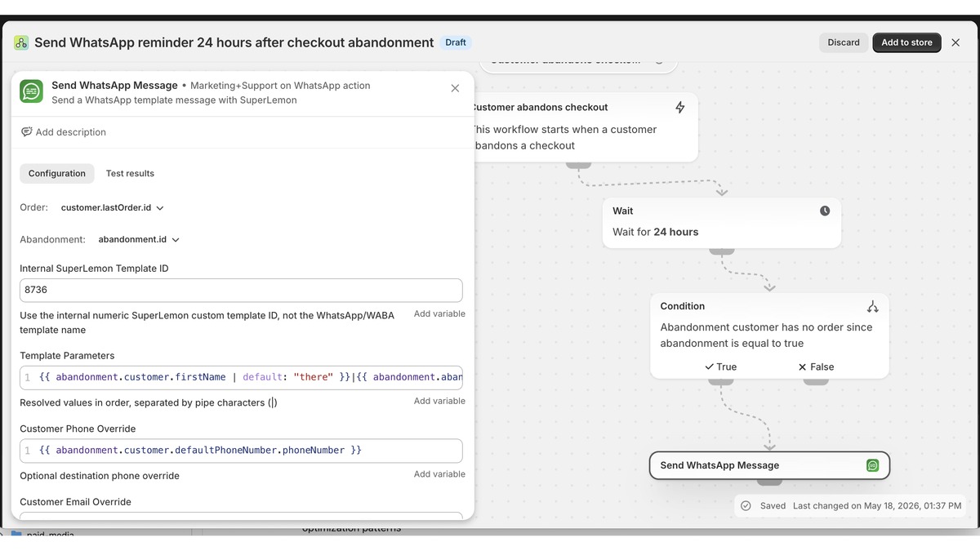Click the Add to store button
The image size is (980, 551).
tap(906, 42)
